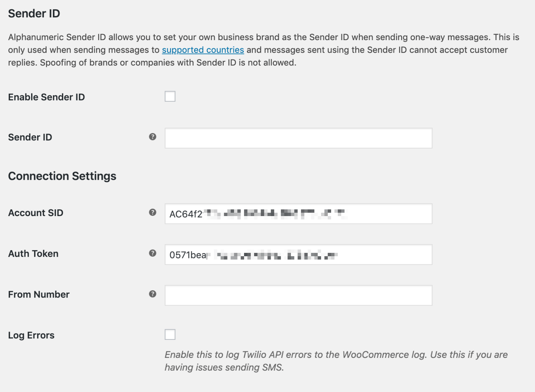This screenshot has width=535, height=392.
Task: Select the empty From Number input field
Action: click(298, 295)
